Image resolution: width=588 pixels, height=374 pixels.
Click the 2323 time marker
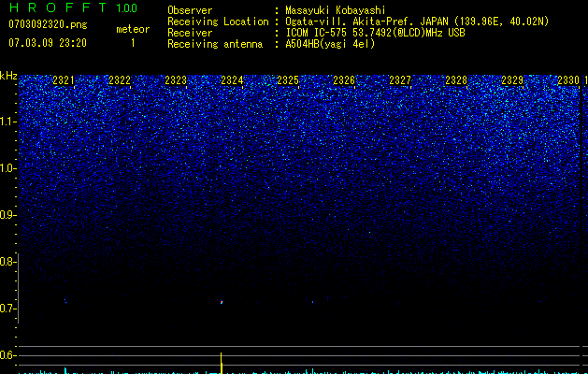(x=176, y=80)
